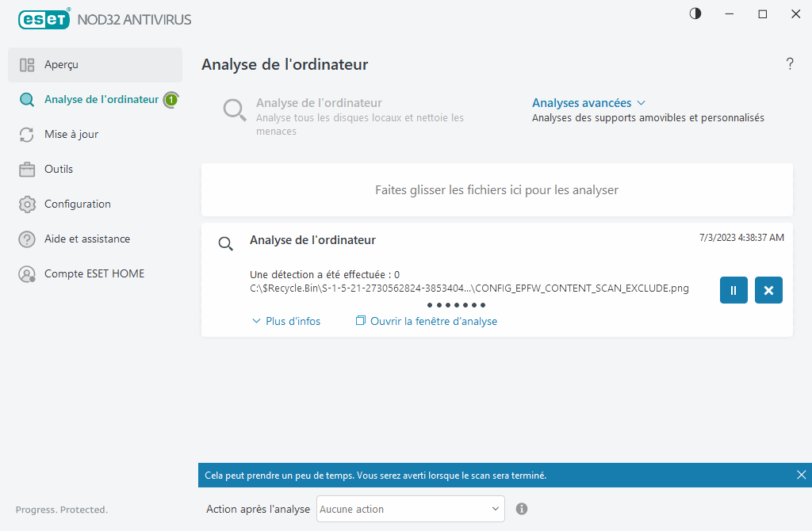Dismiss the blue scan notification banner
The width and height of the screenshot is (812, 531).
click(801, 475)
